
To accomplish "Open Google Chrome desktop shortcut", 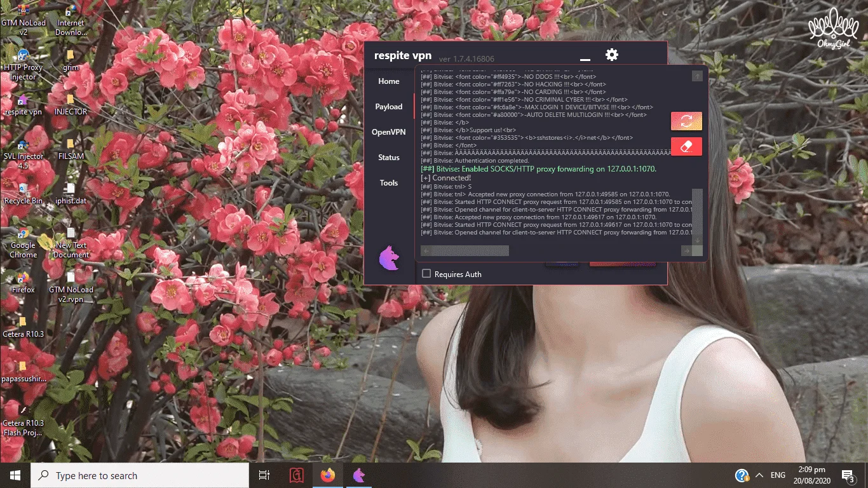I will pyautogui.click(x=24, y=242).
